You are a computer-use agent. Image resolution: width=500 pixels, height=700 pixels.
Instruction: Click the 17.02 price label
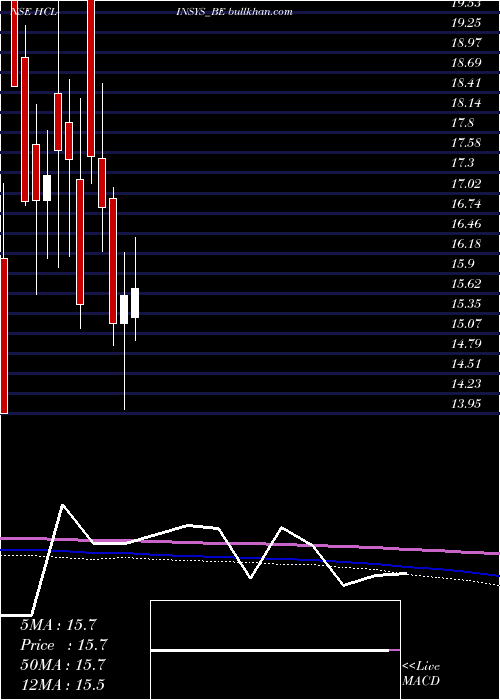point(466,183)
